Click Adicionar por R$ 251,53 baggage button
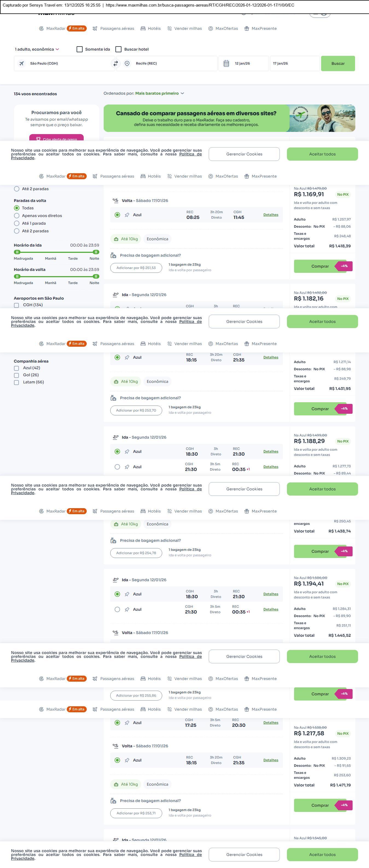The image size is (369, 868). coord(136,268)
